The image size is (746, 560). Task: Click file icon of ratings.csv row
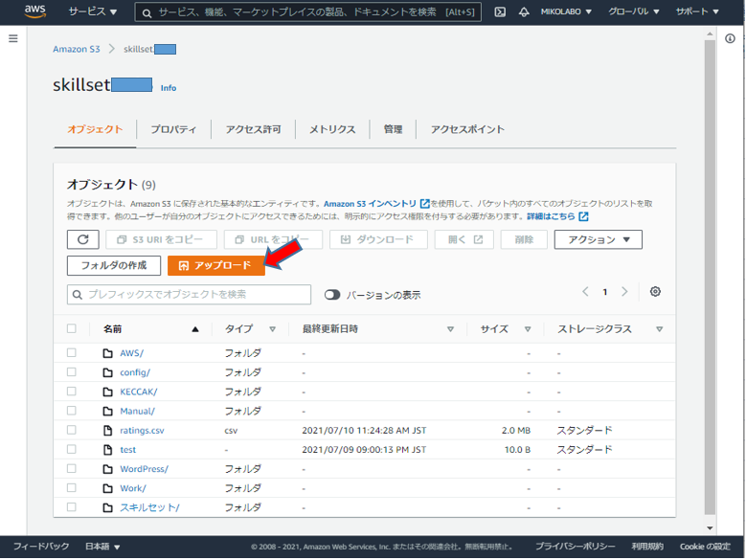108,430
